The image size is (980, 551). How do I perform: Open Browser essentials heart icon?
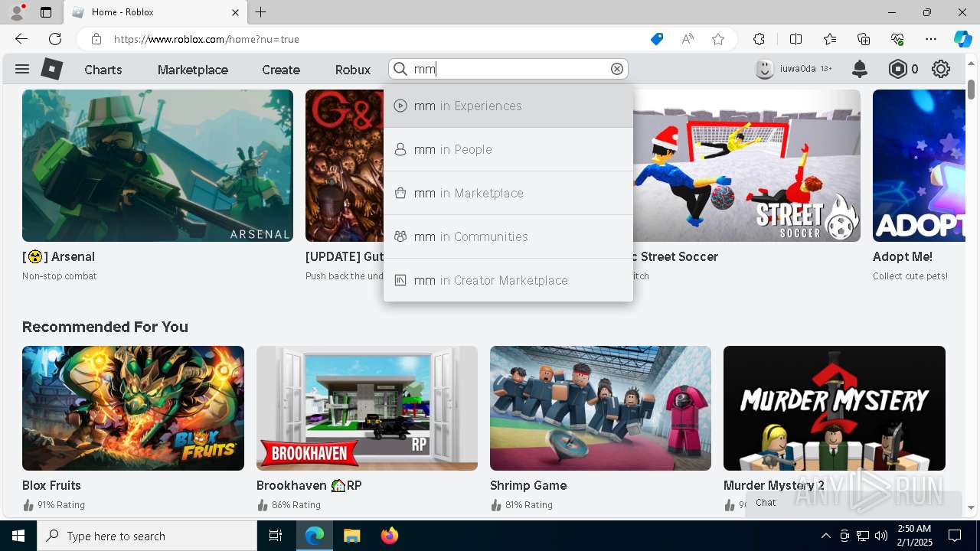click(897, 39)
